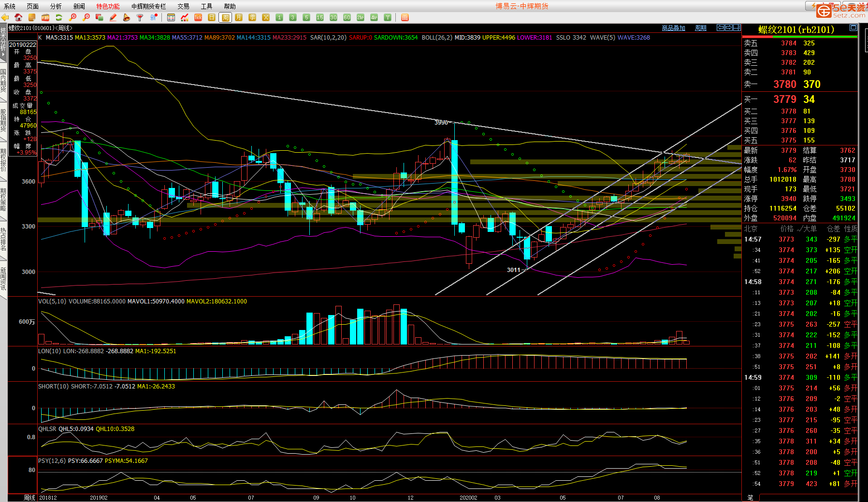Click the stacked windows toolbar icon
The height and width of the screenshot is (502, 868).
tap(100, 17)
